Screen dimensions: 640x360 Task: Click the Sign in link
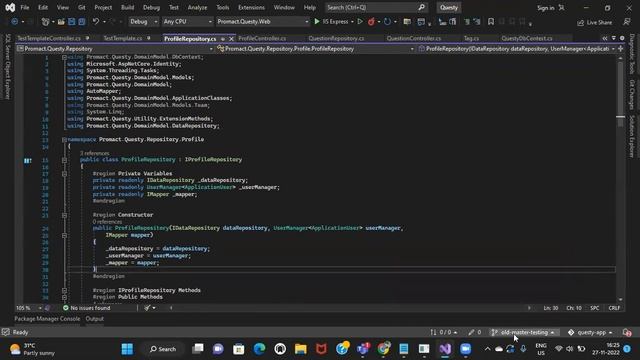pos(546,8)
